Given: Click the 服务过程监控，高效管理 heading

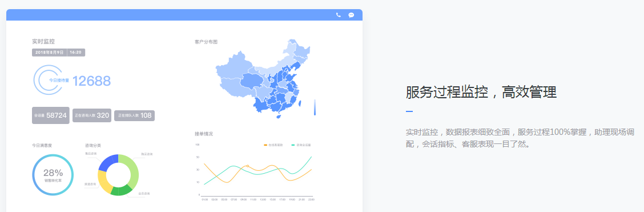Looking at the screenshot, I should pyautogui.click(x=481, y=92).
